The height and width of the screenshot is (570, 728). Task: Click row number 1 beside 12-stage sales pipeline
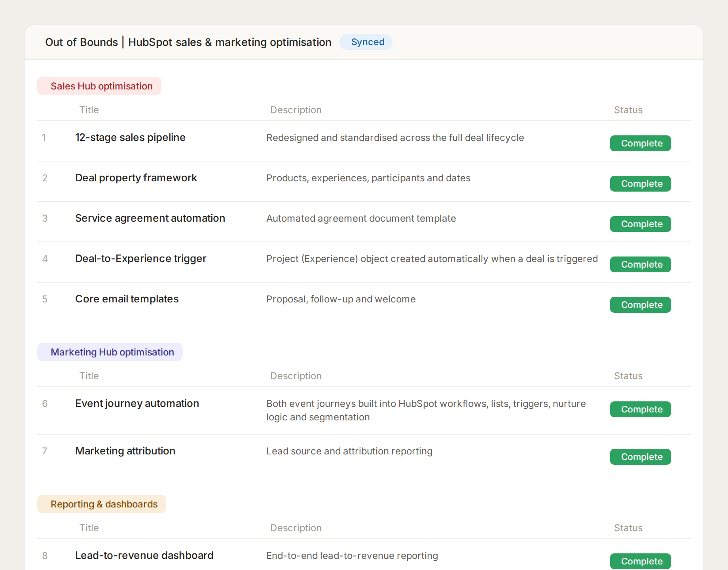tap(44, 138)
